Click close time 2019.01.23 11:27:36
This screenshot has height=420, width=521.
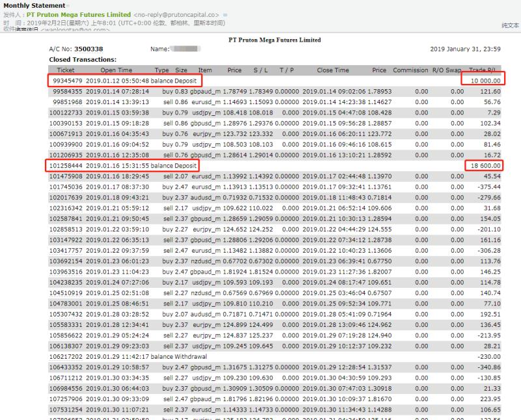click(x=334, y=272)
